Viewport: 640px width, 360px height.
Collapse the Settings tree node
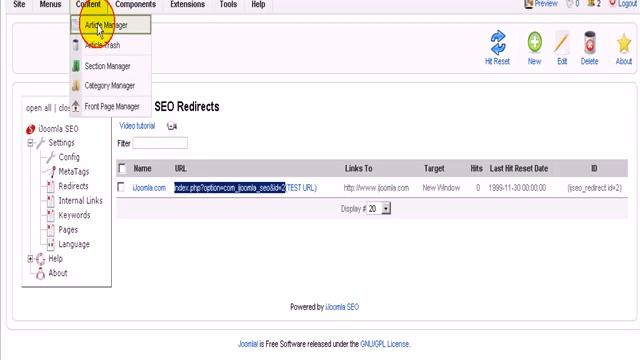pos(30,143)
